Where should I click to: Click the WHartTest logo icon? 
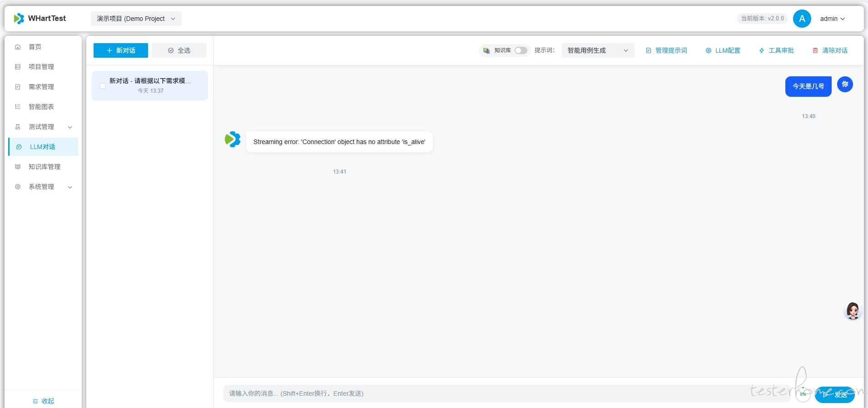pyautogui.click(x=19, y=19)
